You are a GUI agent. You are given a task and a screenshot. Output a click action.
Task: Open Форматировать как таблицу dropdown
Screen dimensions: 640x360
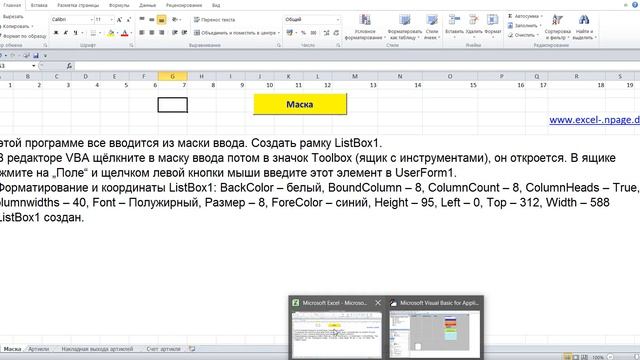(404, 27)
